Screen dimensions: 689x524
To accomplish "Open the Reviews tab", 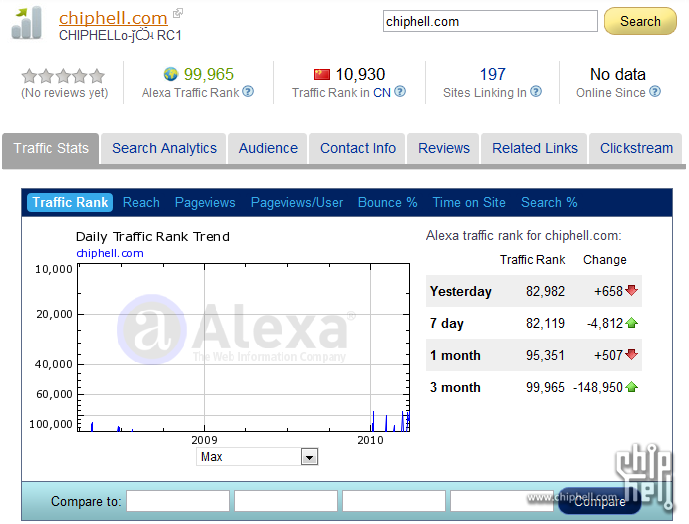I will point(443,149).
